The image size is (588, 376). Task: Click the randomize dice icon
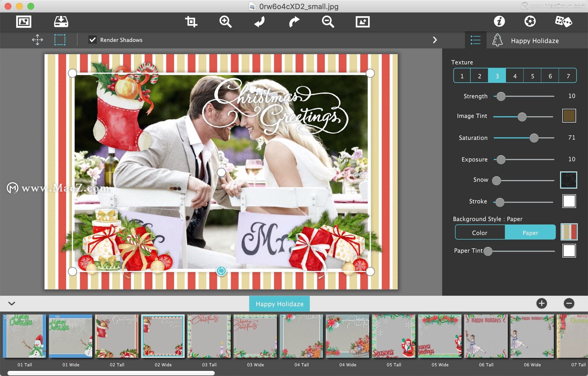click(x=563, y=21)
